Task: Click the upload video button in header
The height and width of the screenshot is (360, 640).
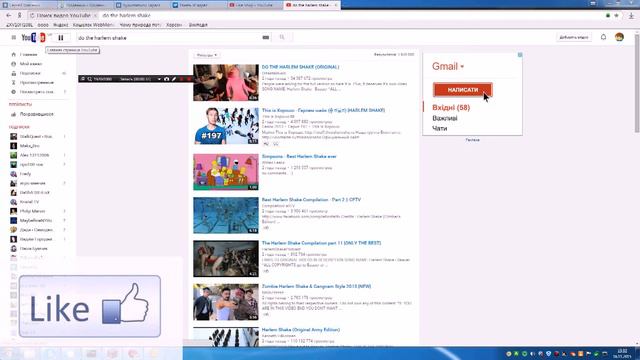Action: pyautogui.click(x=574, y=37)
